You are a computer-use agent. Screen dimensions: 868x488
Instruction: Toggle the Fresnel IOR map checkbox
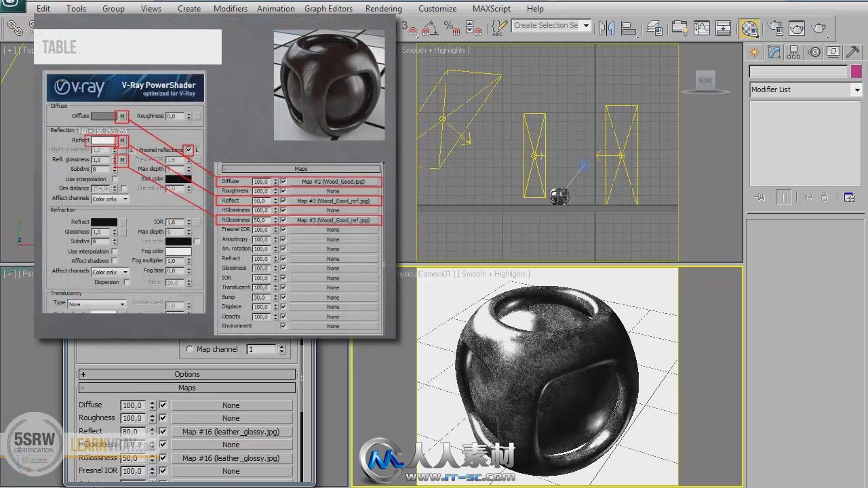click(163, 471)
